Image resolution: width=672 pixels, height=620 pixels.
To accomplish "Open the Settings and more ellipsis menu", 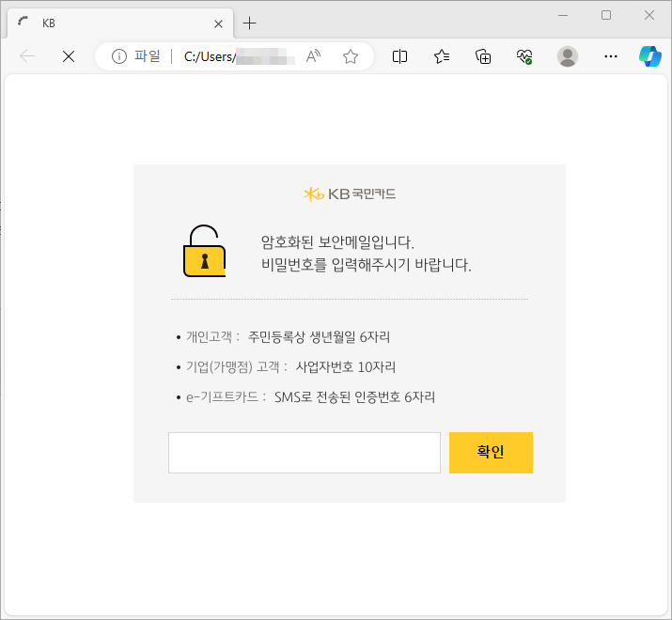I will point(611,56).
